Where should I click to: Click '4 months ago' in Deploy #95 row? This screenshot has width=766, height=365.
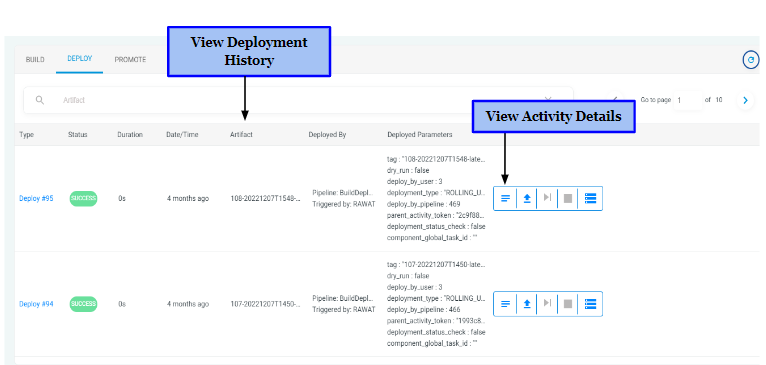tap(188, 199)
